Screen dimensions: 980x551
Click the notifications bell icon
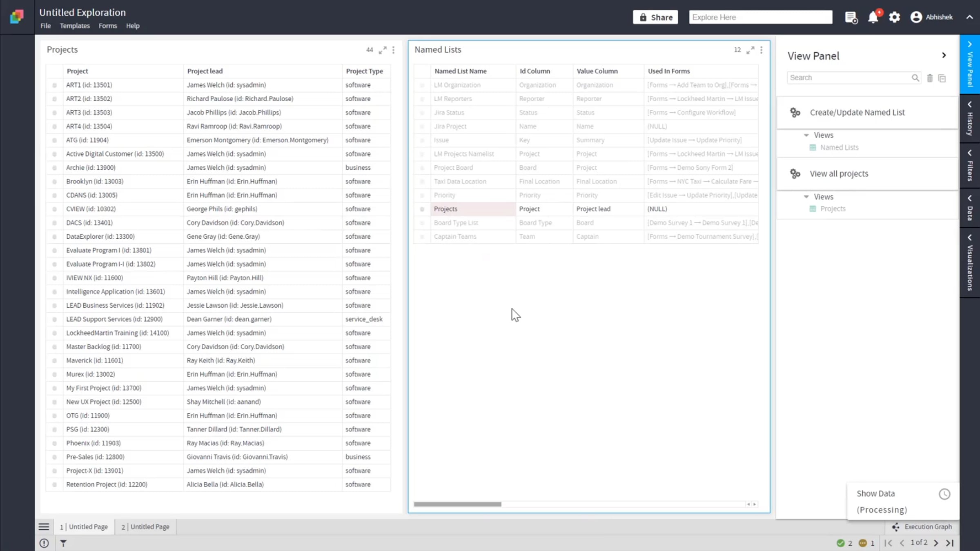pos(873,17)
